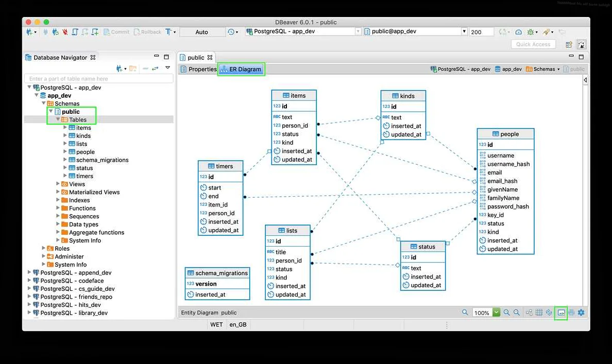The image size is (612, 364).
Task: Switch to the Properties tab
Action: pos(198,69)
